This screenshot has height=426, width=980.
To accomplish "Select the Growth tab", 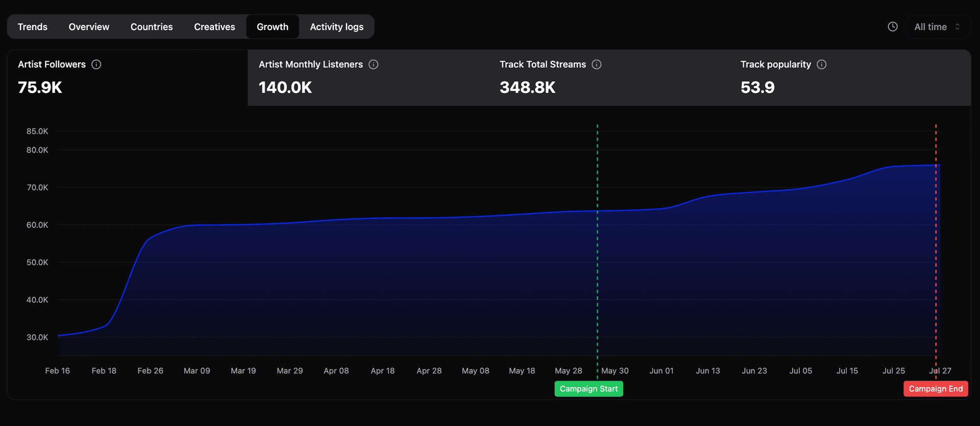I will (x=273, y=27).
